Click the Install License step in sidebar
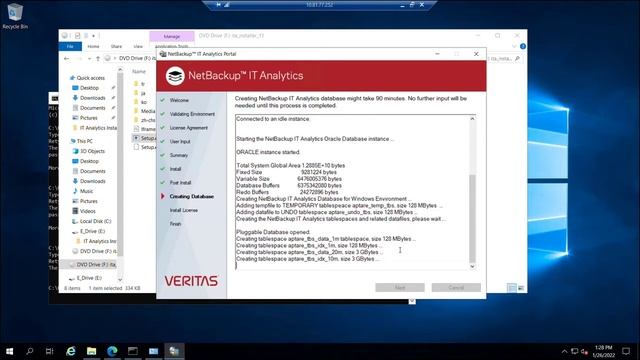640x360 pixels. click(184, 210)
